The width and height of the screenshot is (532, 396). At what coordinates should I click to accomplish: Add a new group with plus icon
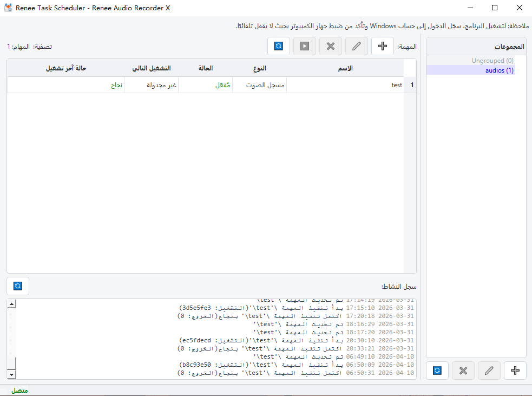point(515,371)
